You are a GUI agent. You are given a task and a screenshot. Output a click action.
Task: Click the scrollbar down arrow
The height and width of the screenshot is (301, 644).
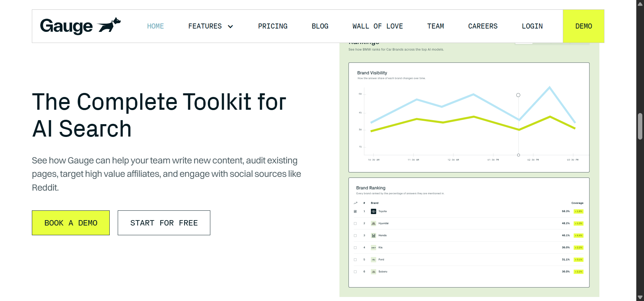640,297
